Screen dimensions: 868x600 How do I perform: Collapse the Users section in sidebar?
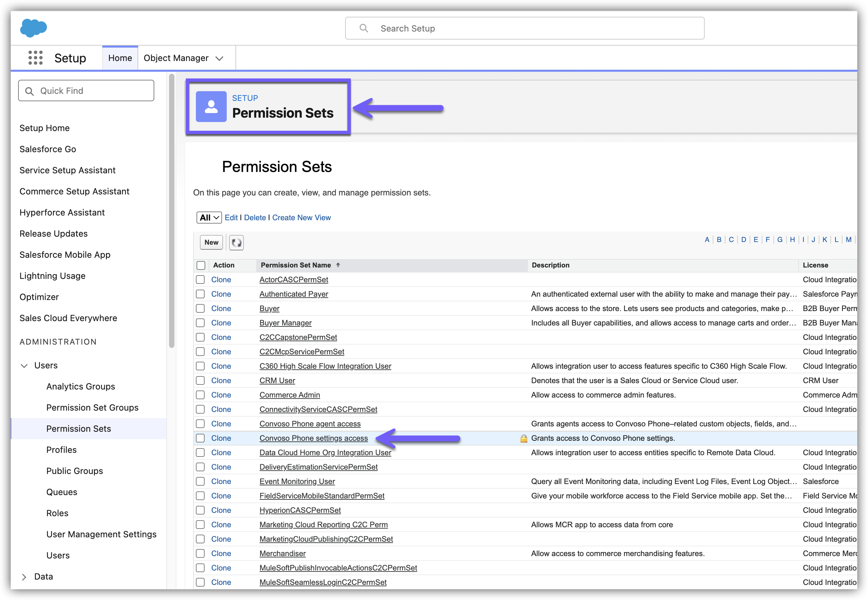[24, 365]
